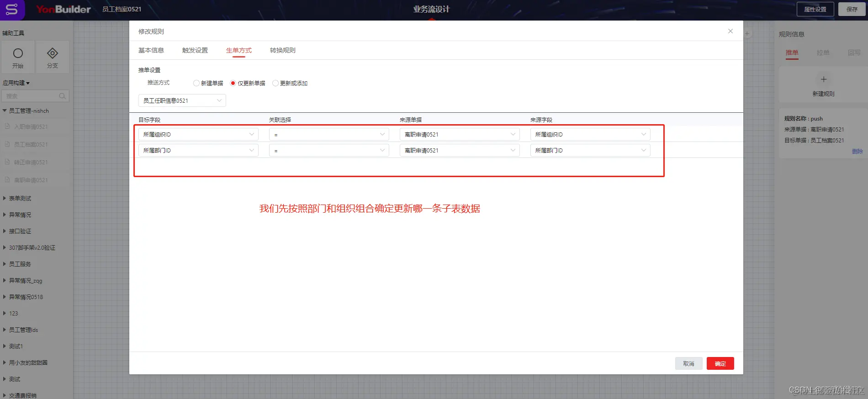Choose 新建单据 push method
Screen dimensions: 868x399
(x=196, y=83)
